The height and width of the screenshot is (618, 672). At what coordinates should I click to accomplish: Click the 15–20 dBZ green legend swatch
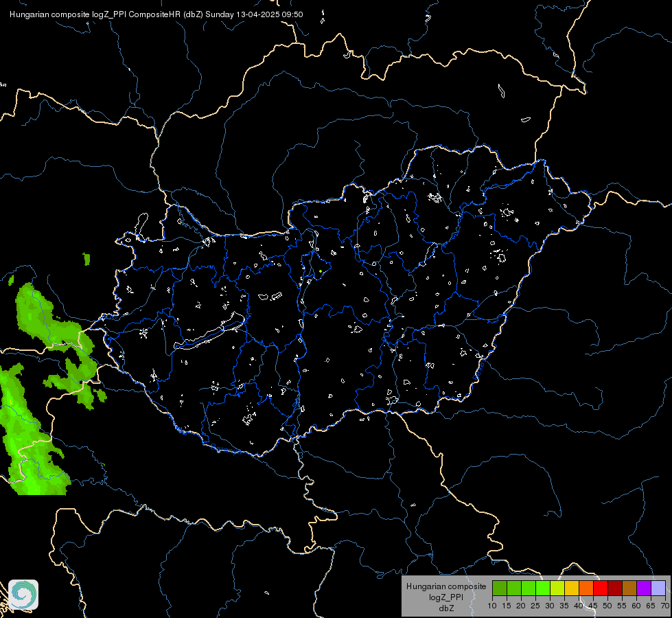[514, 588]
